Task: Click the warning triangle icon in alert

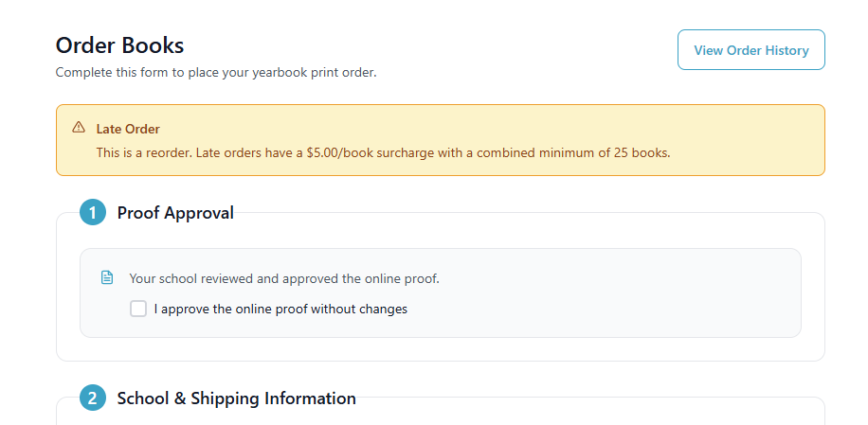Action: 79,128
